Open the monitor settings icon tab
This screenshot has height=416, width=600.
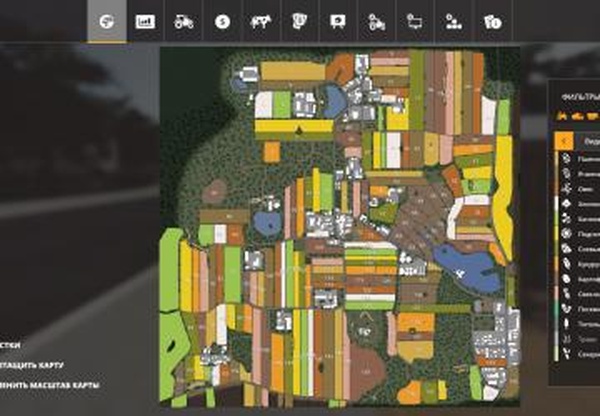click(415, 21)
